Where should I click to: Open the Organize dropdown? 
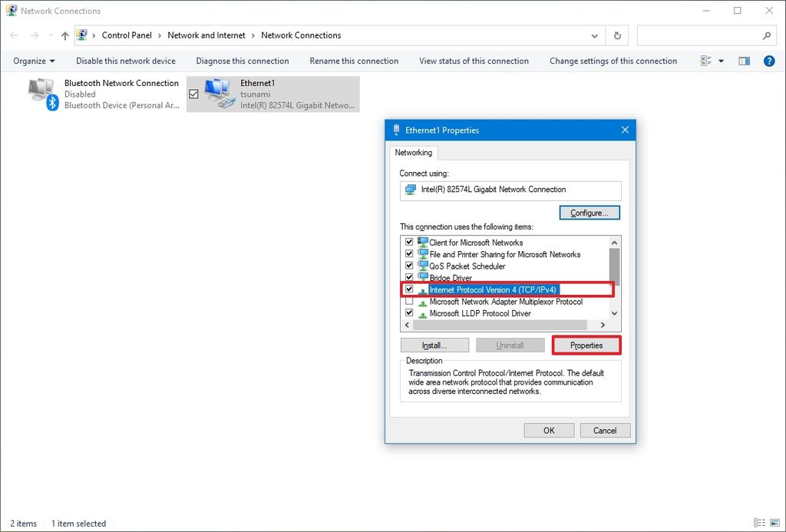coord(33,61)
